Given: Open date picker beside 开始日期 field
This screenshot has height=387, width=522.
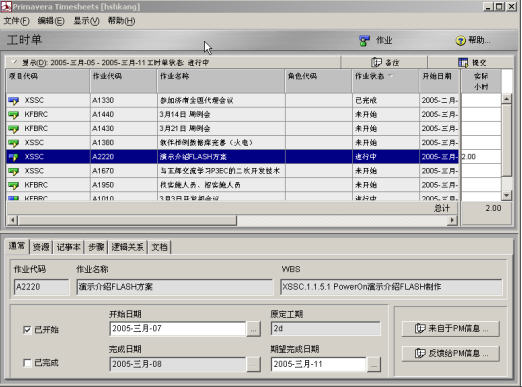Looking at the screenshot, I should pos(254,329).
